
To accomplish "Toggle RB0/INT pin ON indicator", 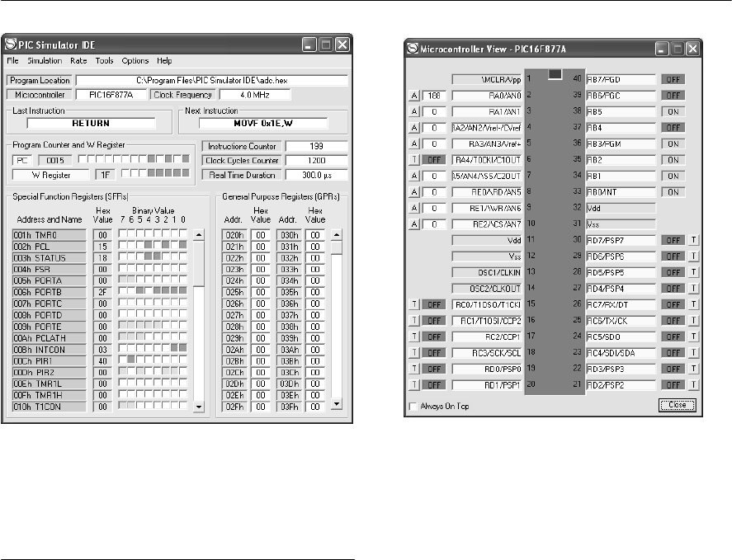I will click(x=673, y=192).
